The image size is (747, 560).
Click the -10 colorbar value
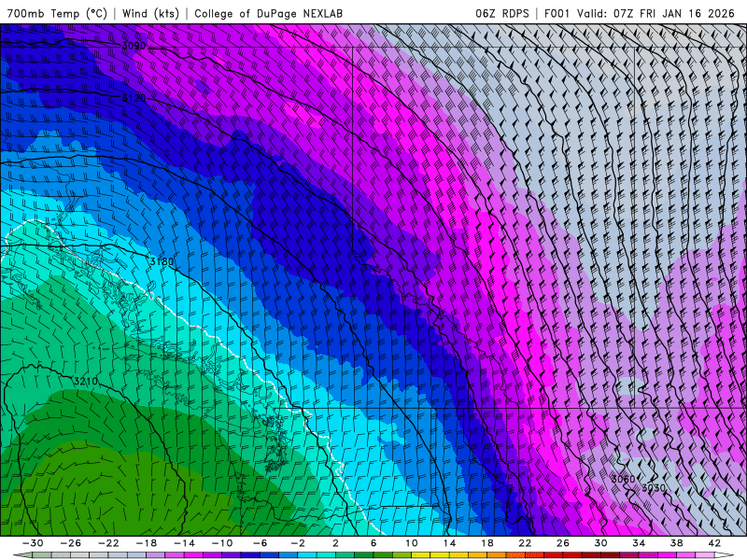click(222, 543)
